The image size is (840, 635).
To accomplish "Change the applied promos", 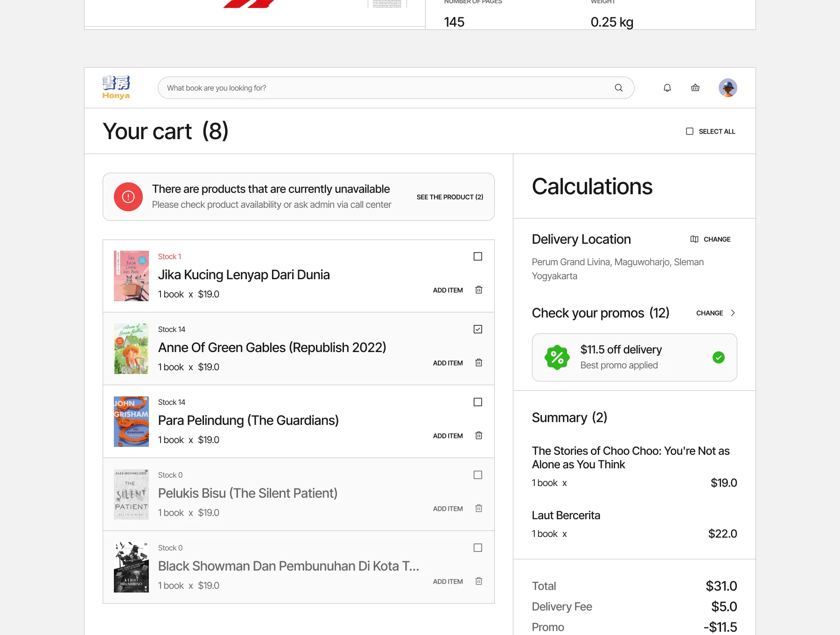I will pyautogui.click(x=710, y=313).
